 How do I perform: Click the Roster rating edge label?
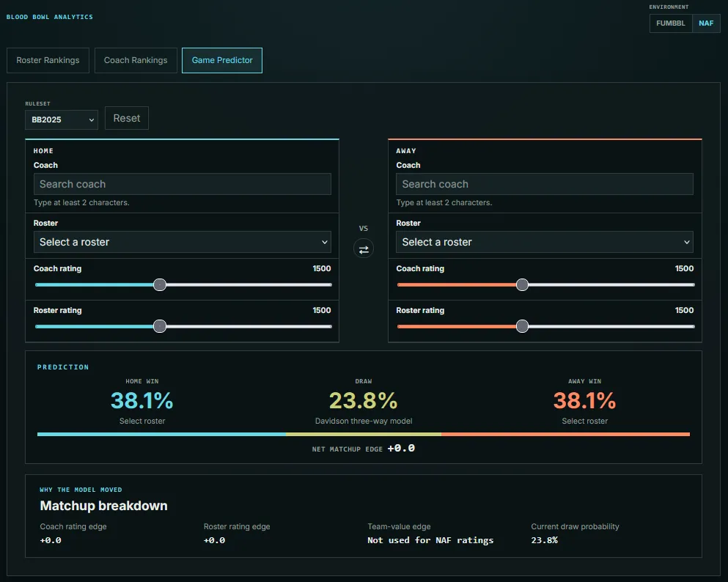(237, 527)
